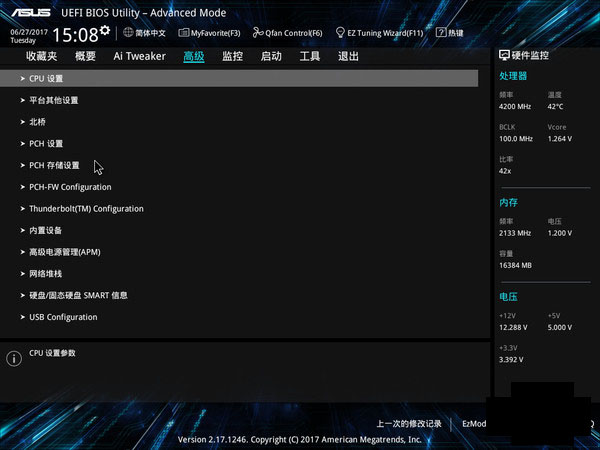Click the hotkeys question mark icon
Image resolution: width=600 pixels, height=450 pixels.
pyautogui.click(x=441, y=33)
